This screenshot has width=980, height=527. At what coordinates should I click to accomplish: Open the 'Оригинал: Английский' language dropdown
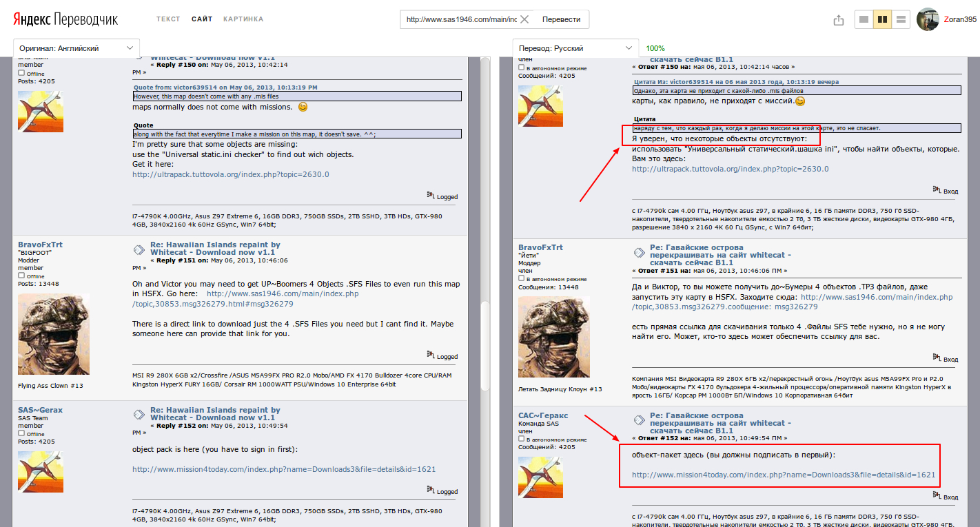click(x=76, y=48)
